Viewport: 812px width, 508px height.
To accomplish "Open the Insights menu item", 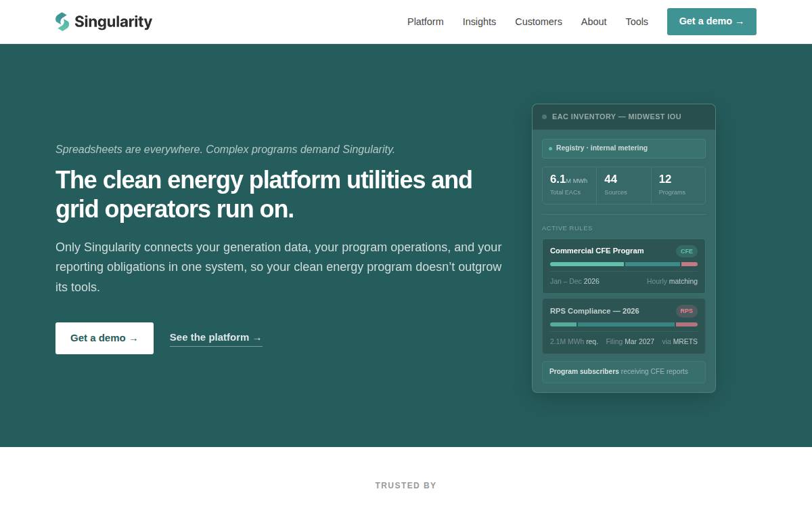I will pyautogui.click(x=479, y=22).
